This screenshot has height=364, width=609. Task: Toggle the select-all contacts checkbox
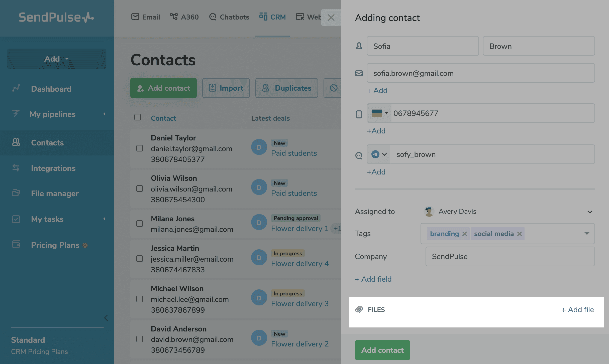pyautogui.click(x=138, y=117)
